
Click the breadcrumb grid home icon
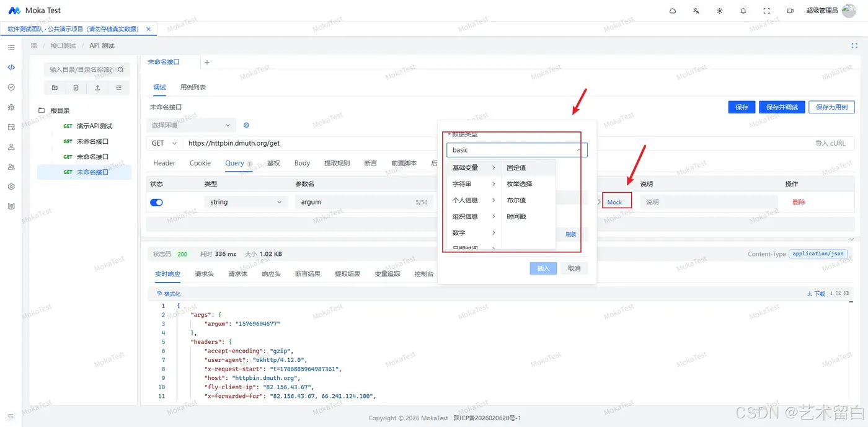point(34,46)
